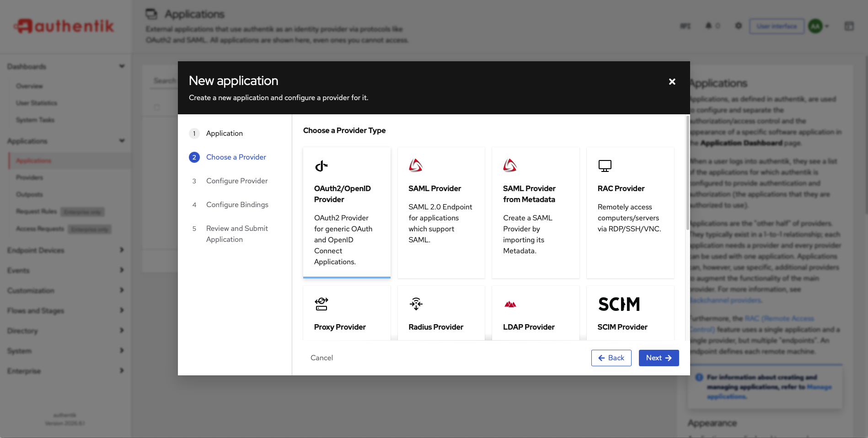Open System Tasks in sidebar
The width and height of the screenshot is (868, 438).
tap(35, 120)
